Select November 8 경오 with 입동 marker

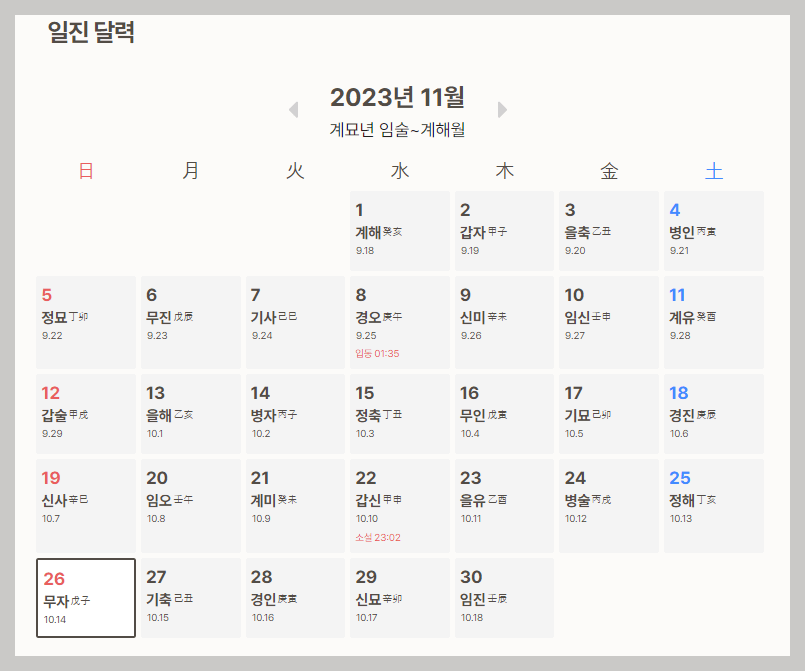coord(399,320)
